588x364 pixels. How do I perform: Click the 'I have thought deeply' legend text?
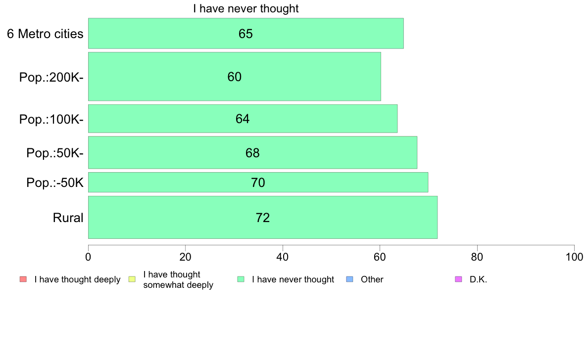(x=77, y=279)
